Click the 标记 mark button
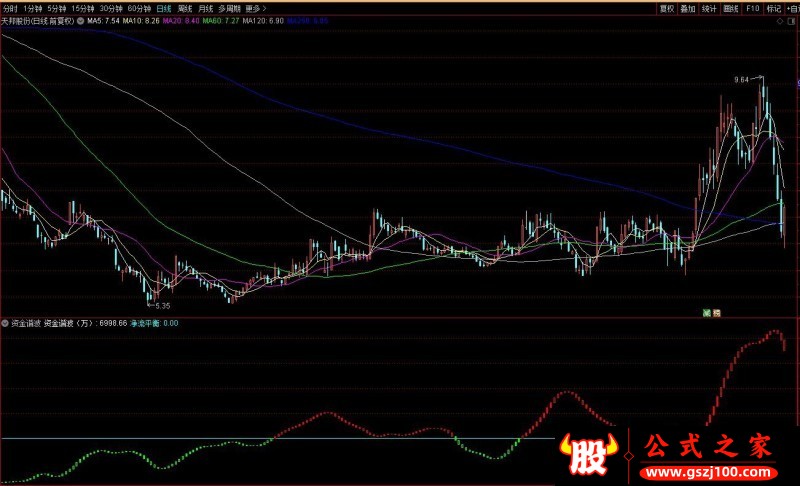Viewport: 800px width, 486px height. click(773, 7)
